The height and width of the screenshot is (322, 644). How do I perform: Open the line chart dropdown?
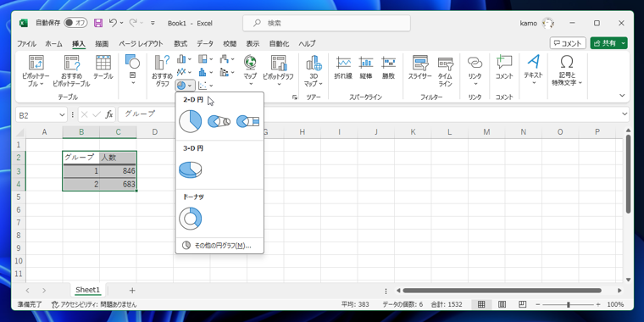click(x=184, y=72)
